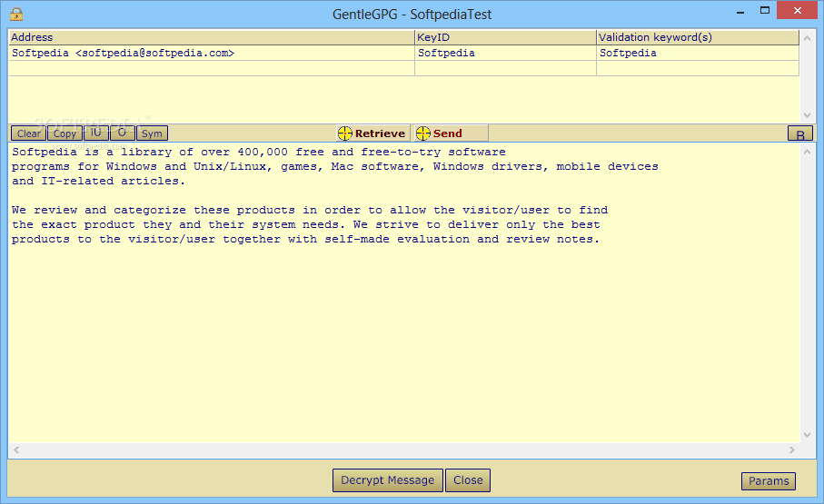Click the iU toolbar button
Screen dimensions: 824x504
coord(95,133)
